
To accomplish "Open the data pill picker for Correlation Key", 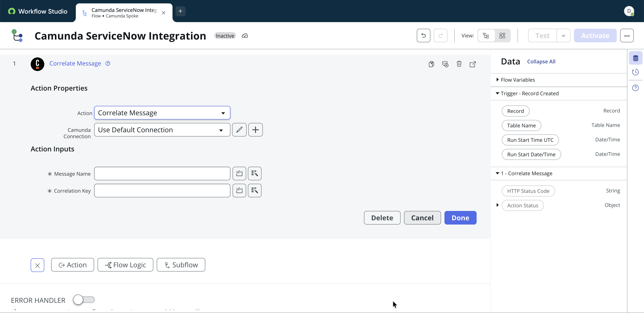I will click(255, 191).
